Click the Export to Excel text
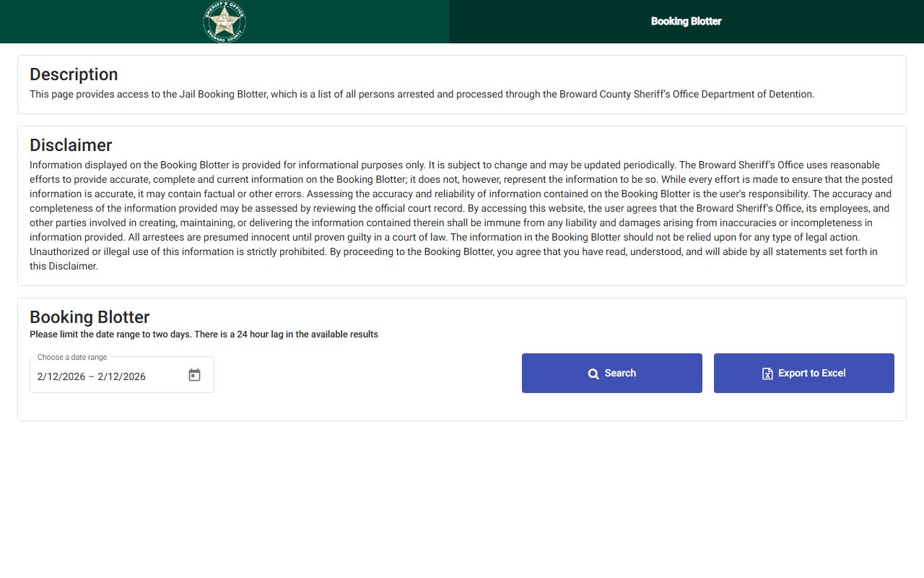924x578 pixels. pos(811,373)
